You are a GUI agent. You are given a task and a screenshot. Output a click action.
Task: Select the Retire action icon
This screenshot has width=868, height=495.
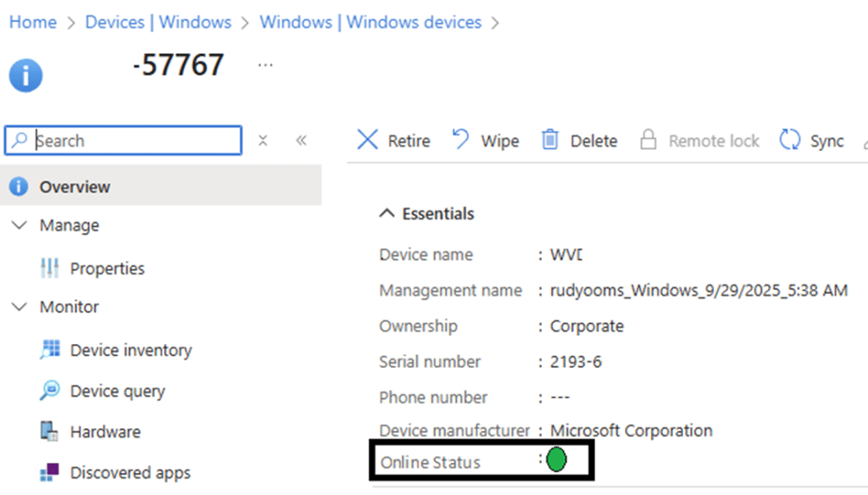[x=366, y=140]
